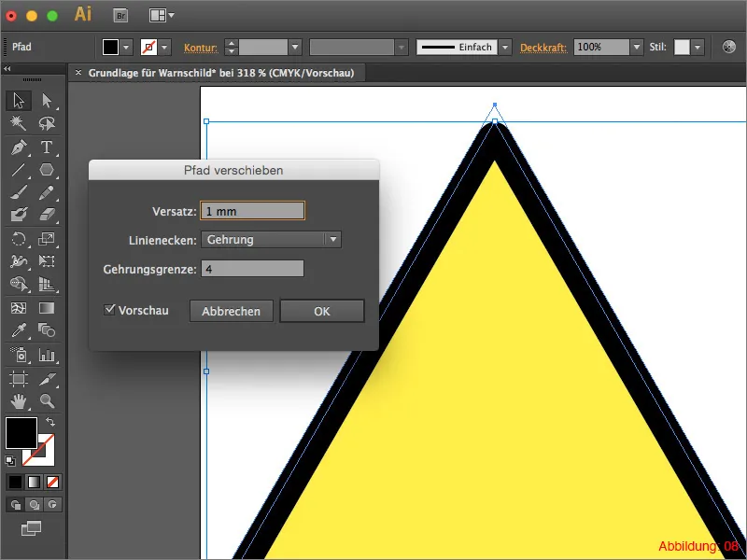
Task: Enable Draw Normal mode
Action: (x=16, y=505)
